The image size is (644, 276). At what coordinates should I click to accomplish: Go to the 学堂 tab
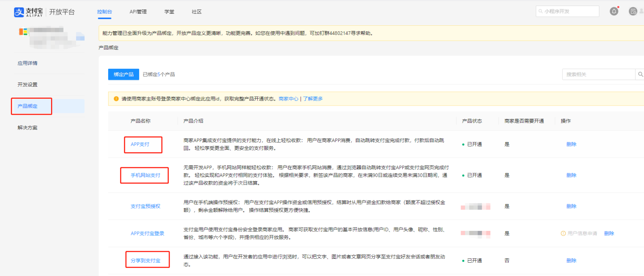tap(169, 12)
